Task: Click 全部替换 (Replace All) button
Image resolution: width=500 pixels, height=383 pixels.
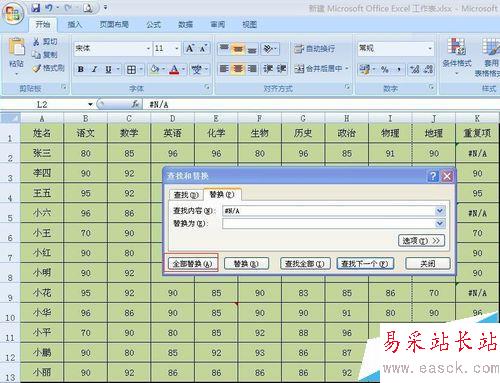Action: click(192, 264)
